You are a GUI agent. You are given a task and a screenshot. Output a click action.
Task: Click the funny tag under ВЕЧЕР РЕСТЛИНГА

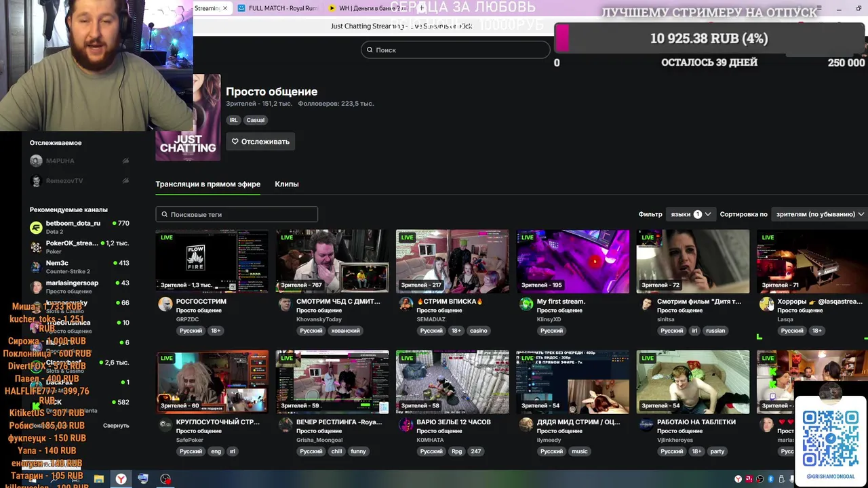359,451
